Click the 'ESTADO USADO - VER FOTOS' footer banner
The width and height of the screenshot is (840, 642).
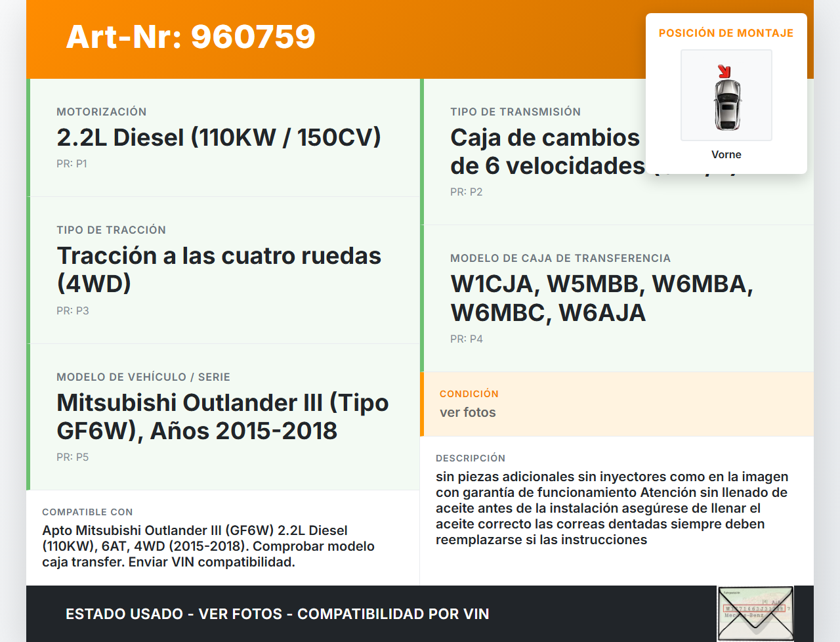point(277,614)
